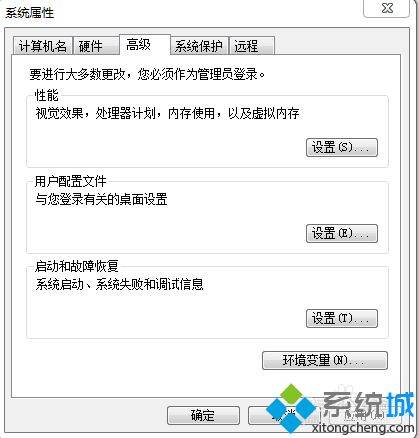Open the 环境变量(N) dialog
Viewport: 419px width, 438px height.
pyautogui.click(x=325, y=360)
